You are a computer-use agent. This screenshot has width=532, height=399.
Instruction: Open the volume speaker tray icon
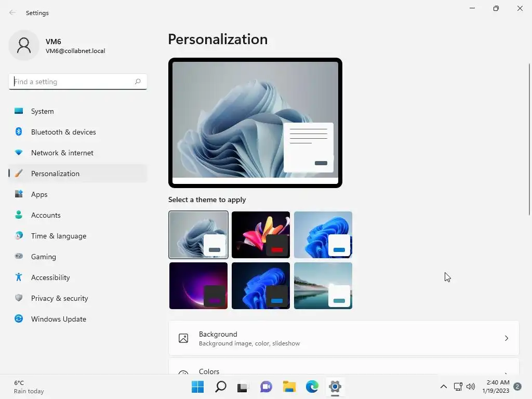pyautogui.click(x=471, y=387)
